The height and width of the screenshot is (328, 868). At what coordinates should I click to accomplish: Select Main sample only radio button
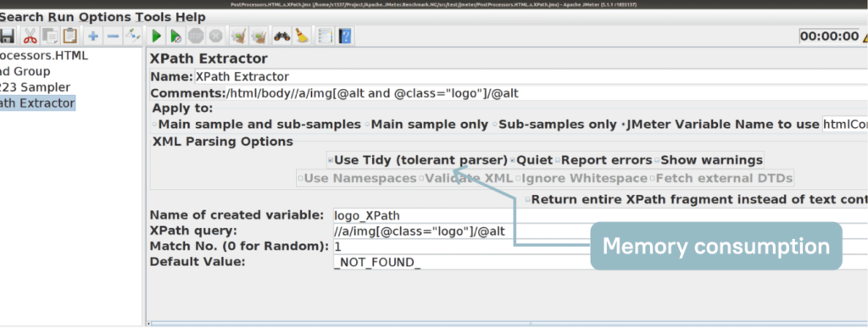coord(368,125)
